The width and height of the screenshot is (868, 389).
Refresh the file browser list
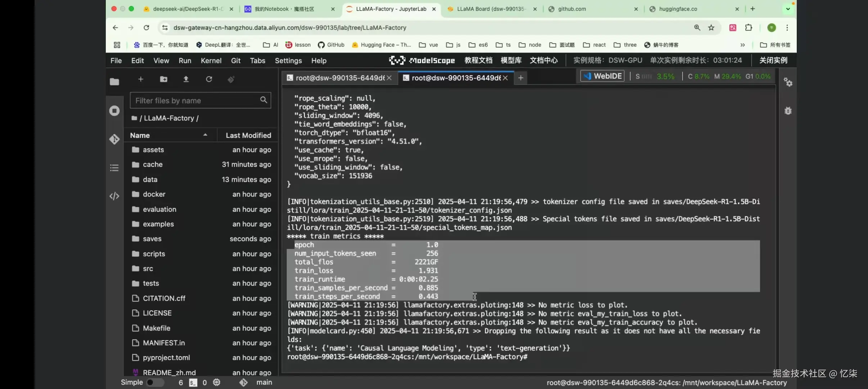click(209, 79)
